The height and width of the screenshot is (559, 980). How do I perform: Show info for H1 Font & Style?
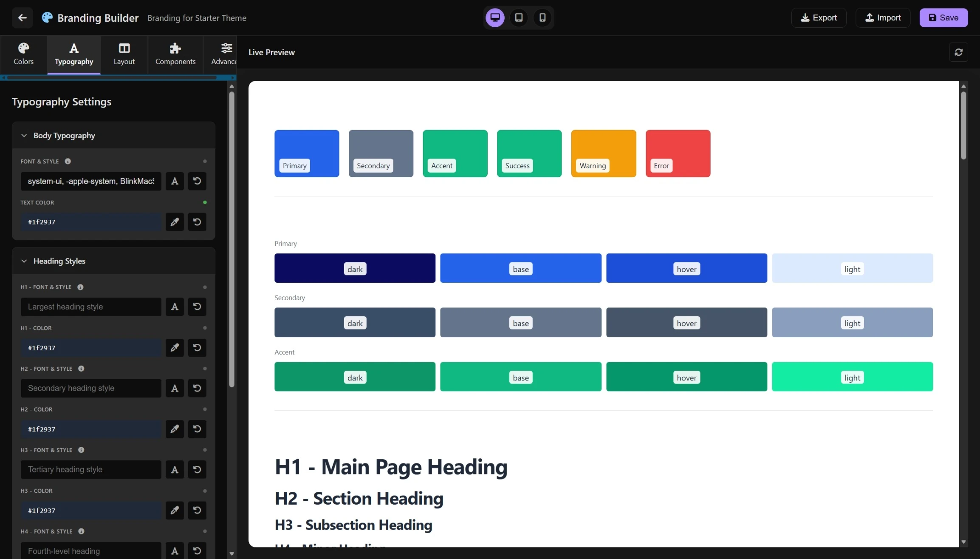tap(80, 287)
